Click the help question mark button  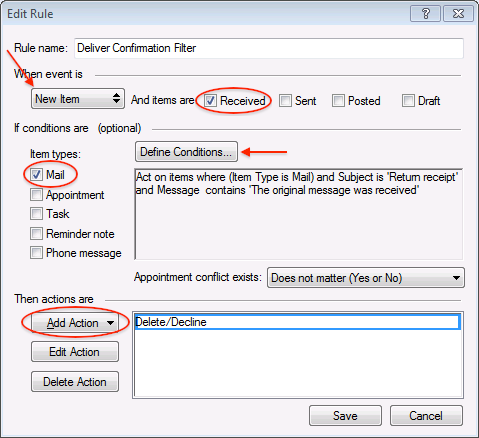pos(425,14)
